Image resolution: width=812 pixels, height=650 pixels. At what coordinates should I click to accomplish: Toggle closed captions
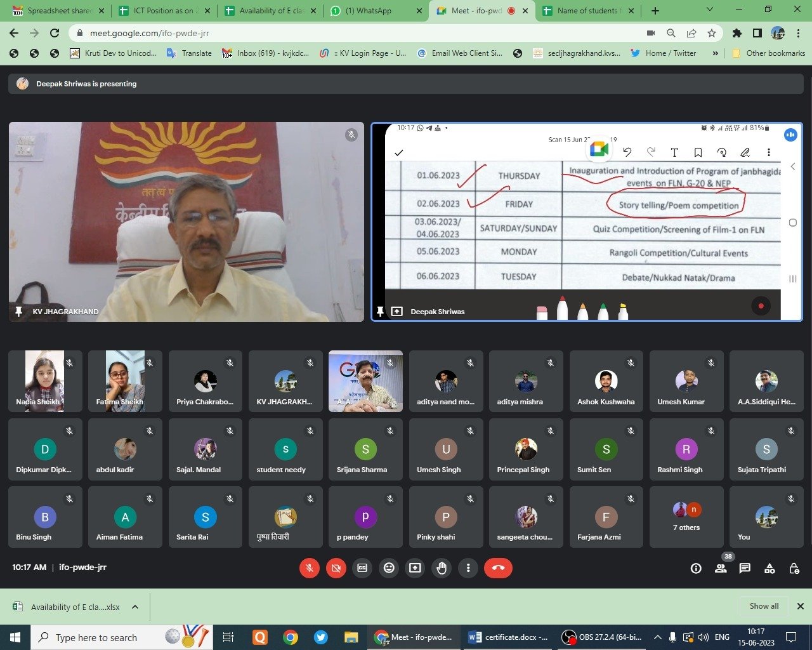(362, 568)
